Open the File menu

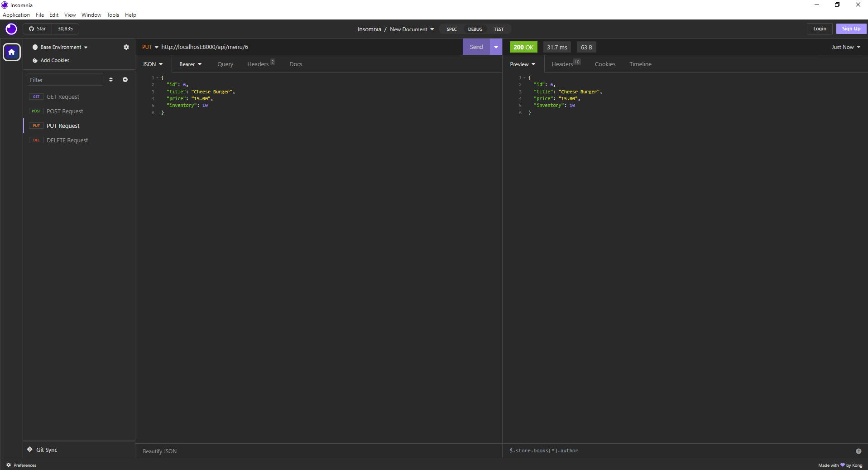point(40,15)
